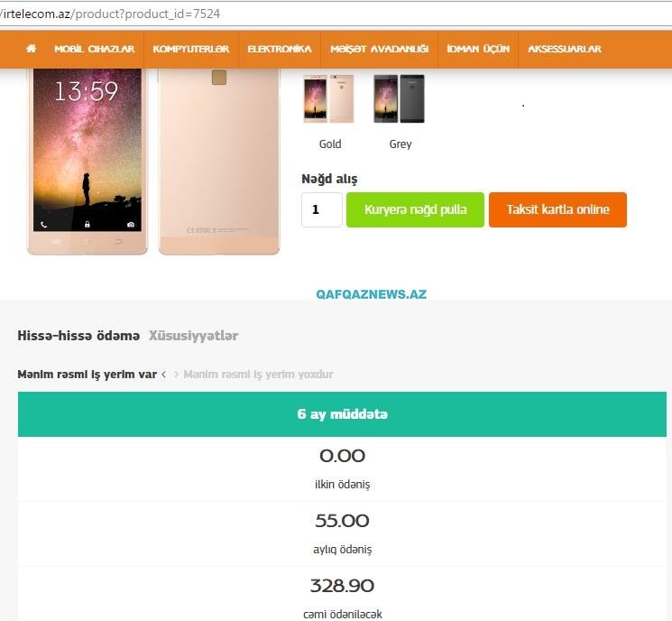Image resolution: width=672 pixels, height=621 pixels.
Task: Open the KOMPYUTERLƏR menu
Action: (x=191, y=49)
